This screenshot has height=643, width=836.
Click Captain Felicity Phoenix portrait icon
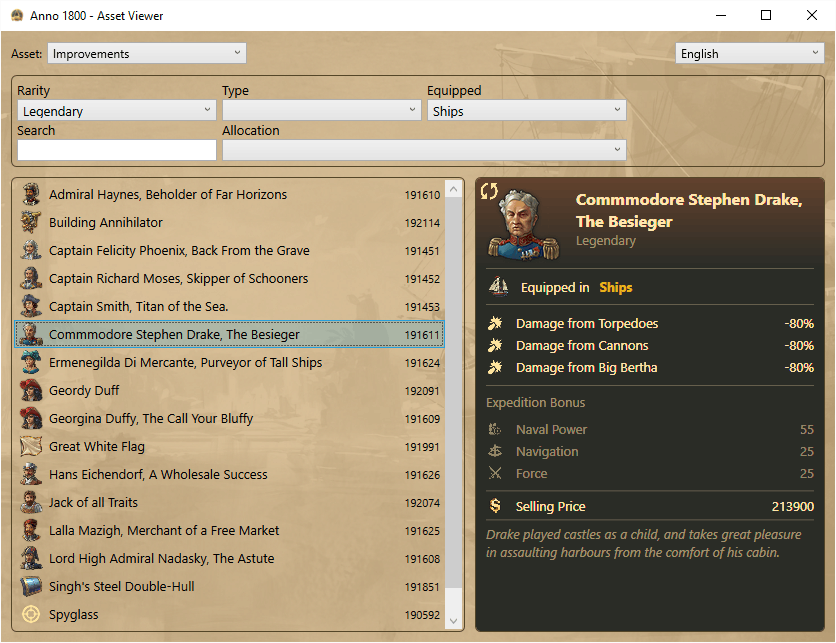point(31,250)
